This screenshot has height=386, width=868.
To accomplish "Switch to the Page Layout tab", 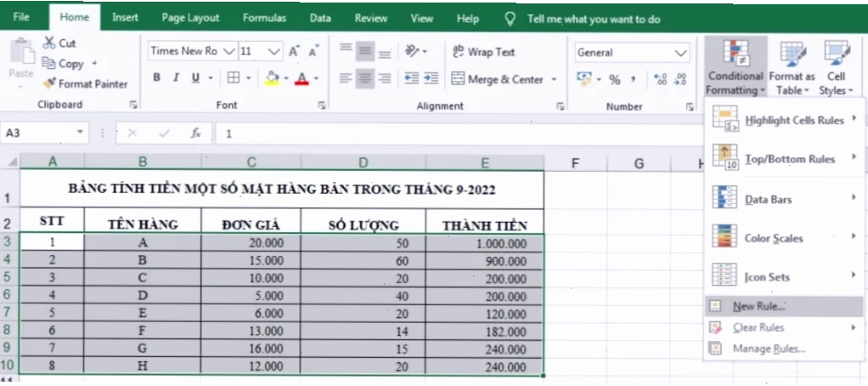I will point(190,18).
